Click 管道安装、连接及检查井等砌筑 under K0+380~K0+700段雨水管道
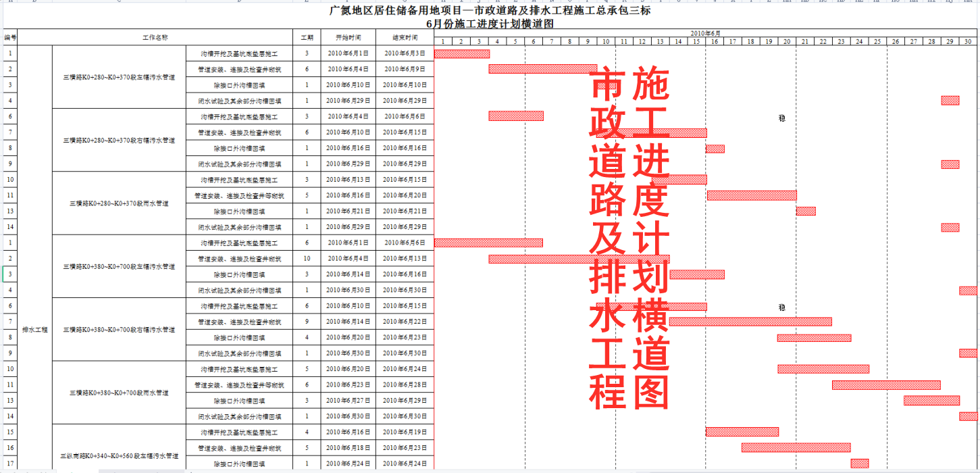Image resolution: width=980 pixels, height=473 pixels. tap(240, 384)
